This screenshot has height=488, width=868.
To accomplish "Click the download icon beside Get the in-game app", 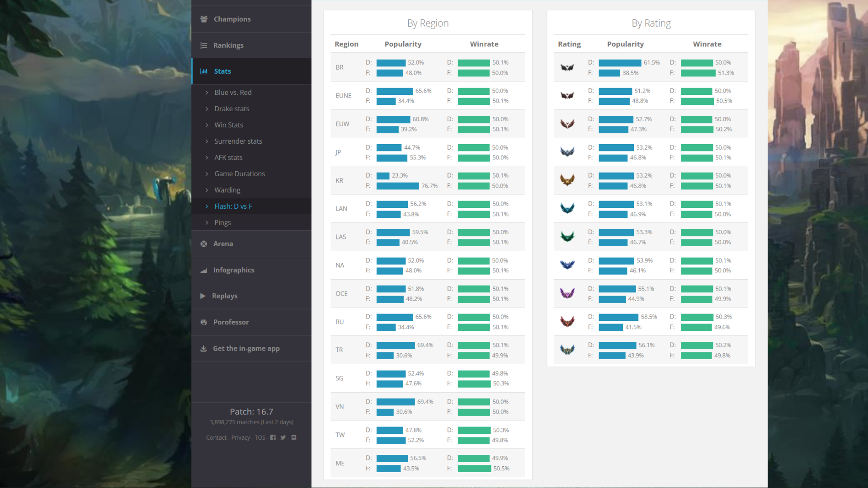I will pyautogui.click(x=203, y=348).
